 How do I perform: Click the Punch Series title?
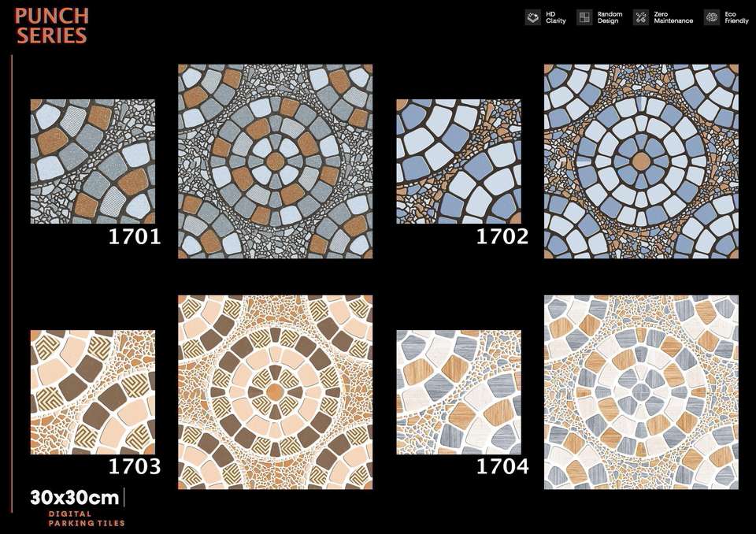[x=52, y=25]
